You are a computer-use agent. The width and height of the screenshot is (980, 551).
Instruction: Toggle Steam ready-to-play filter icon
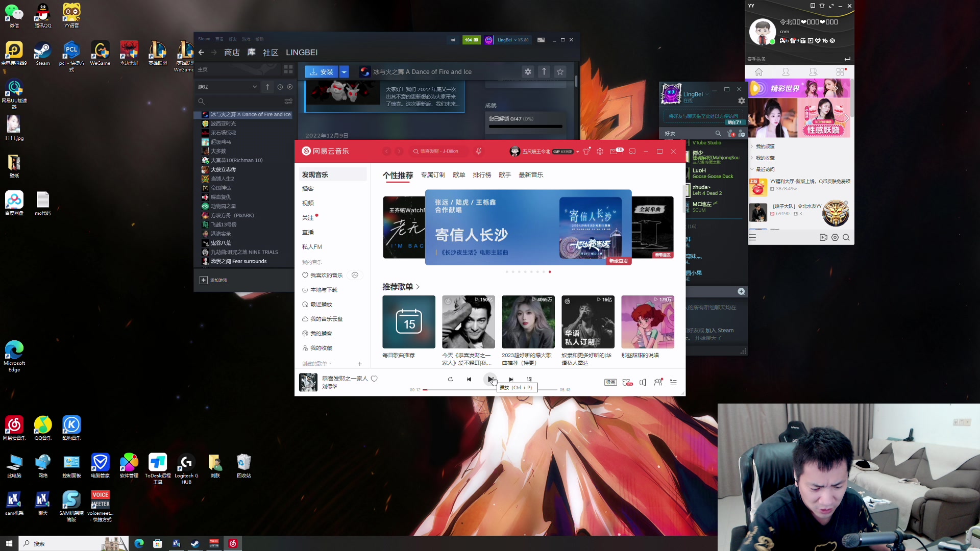[x=290, y=87]
